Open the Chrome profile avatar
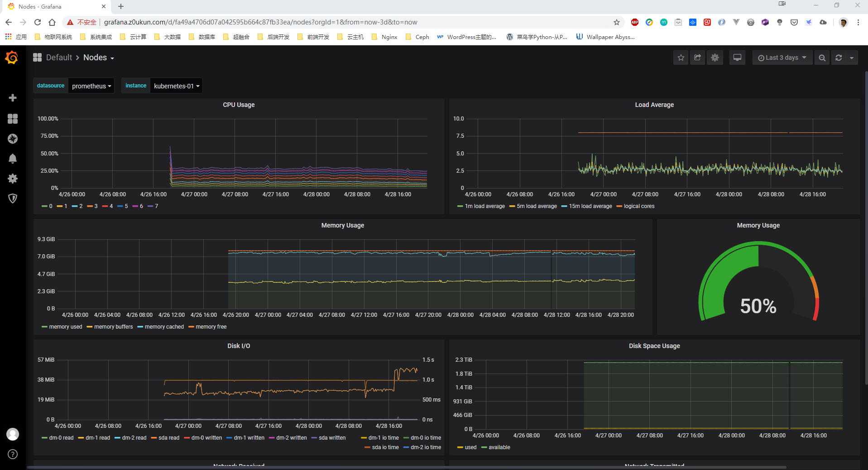The height and width of the screenshot is (470, 868). click(x=843, y=22)
